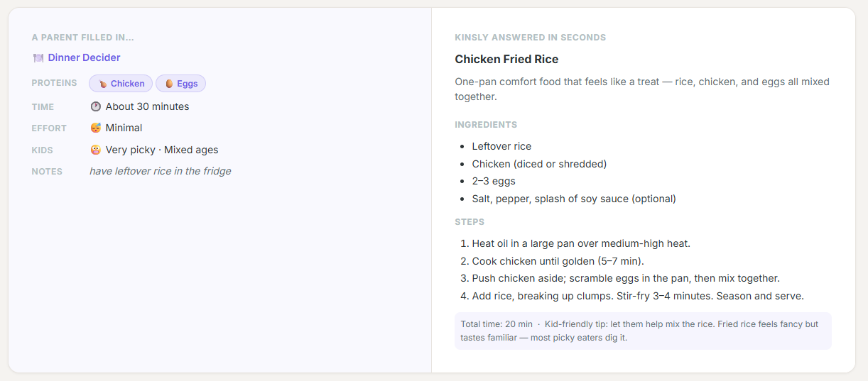Click the face icon beside Very picky

point(96,150)
